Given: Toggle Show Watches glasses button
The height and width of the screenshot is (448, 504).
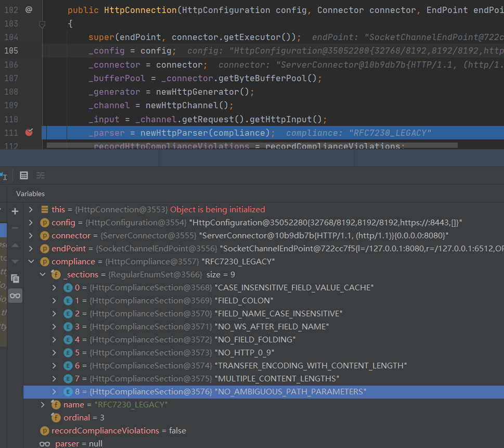Looking at the screenshot, I should point(15,296).
